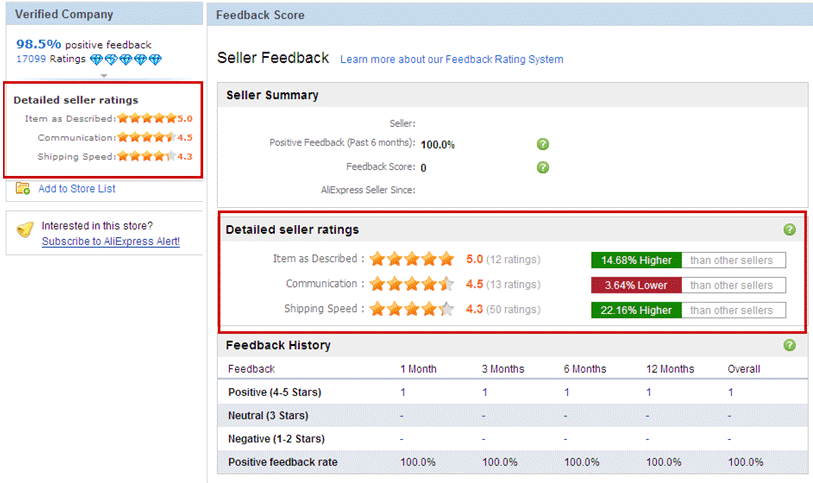Click 100.0% Positive Feedback past 6 months
This screenshot has width=813, height=483.
click(438, 145)
